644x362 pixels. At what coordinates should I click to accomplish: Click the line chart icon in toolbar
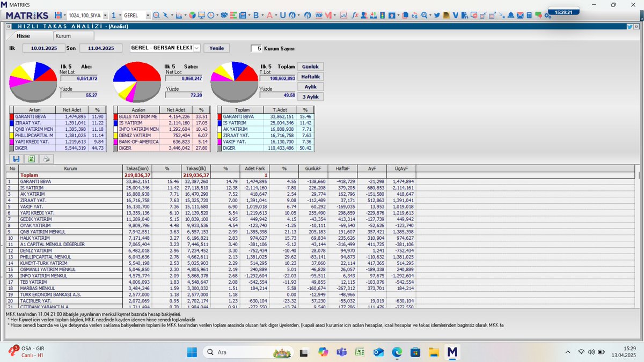(x=343, y=15)
